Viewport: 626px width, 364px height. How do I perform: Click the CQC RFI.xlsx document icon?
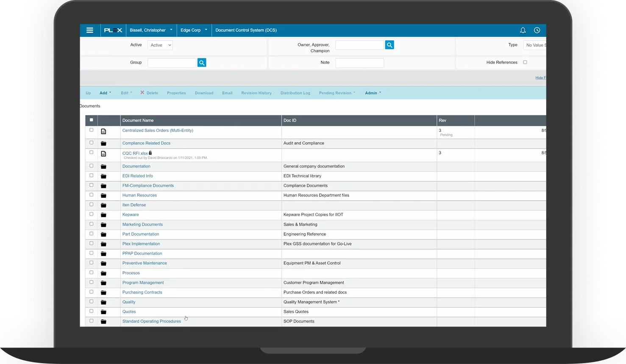pyautogui.click(x=103, y=154)
